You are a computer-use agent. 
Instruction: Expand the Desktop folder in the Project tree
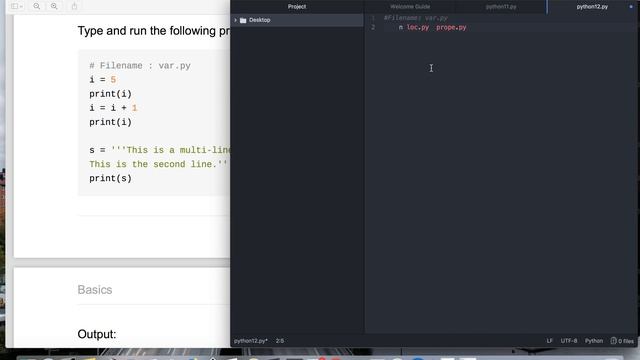click(236, 20)
